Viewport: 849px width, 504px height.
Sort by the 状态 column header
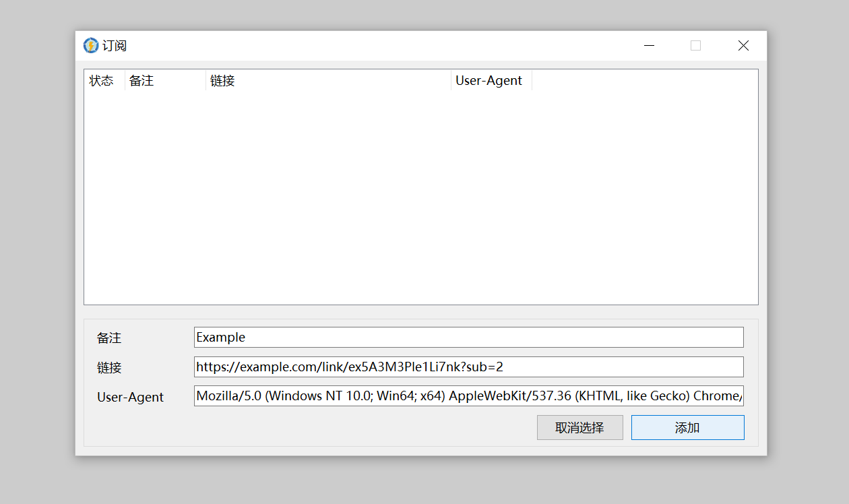(x=102, y=81)
